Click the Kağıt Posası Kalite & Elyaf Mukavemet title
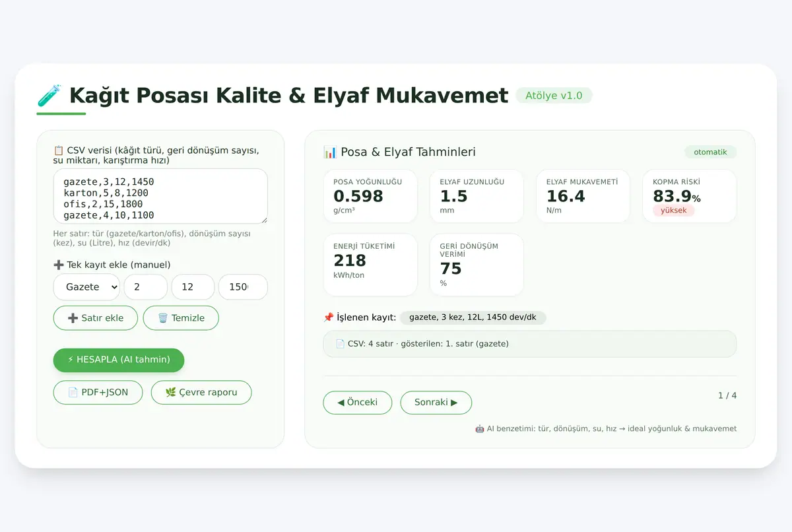The width and height of the screenshot is (792, 532). (288, 96)
